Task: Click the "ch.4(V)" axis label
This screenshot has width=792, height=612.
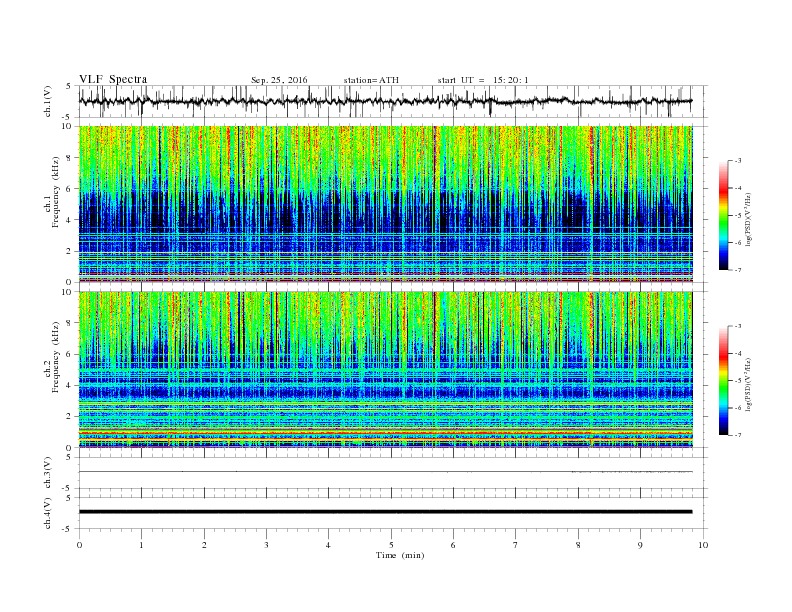Action: click(x=48, y=514)
